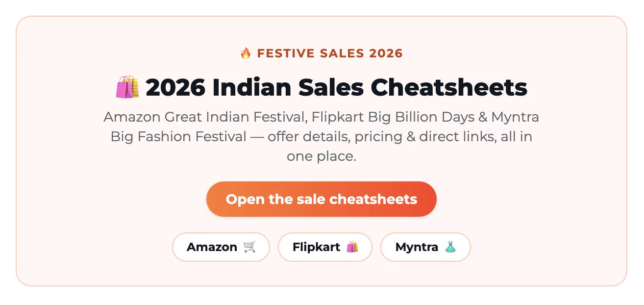Image resolution: width=644 pixels, height=305 pixels.
Task: Click the 'one place.' description line
Action: tap(322, 156)
